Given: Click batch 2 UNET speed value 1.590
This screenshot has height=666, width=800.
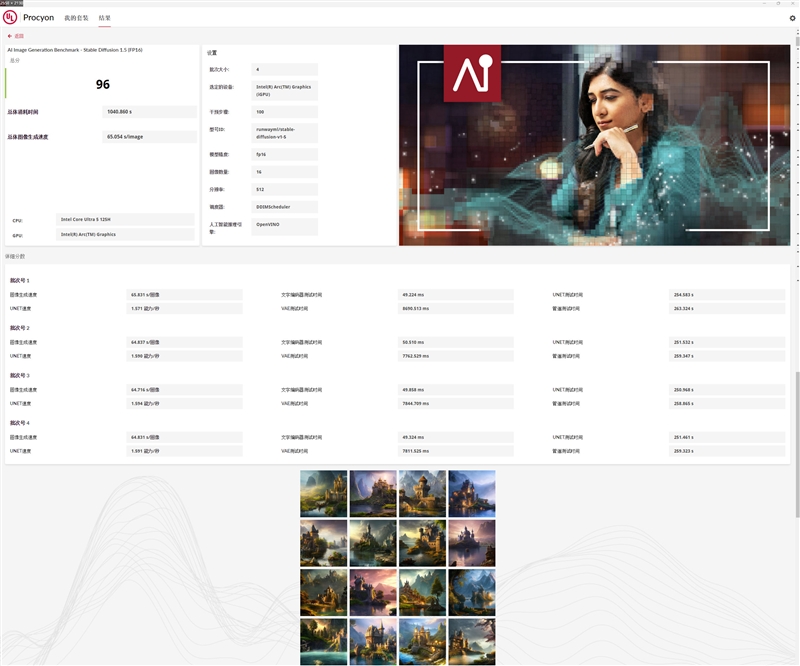Looking at the screenshot, I should click(184, 356).
